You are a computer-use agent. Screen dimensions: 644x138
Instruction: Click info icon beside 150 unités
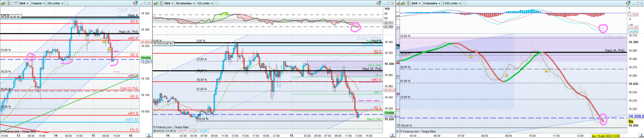(217, 3)
